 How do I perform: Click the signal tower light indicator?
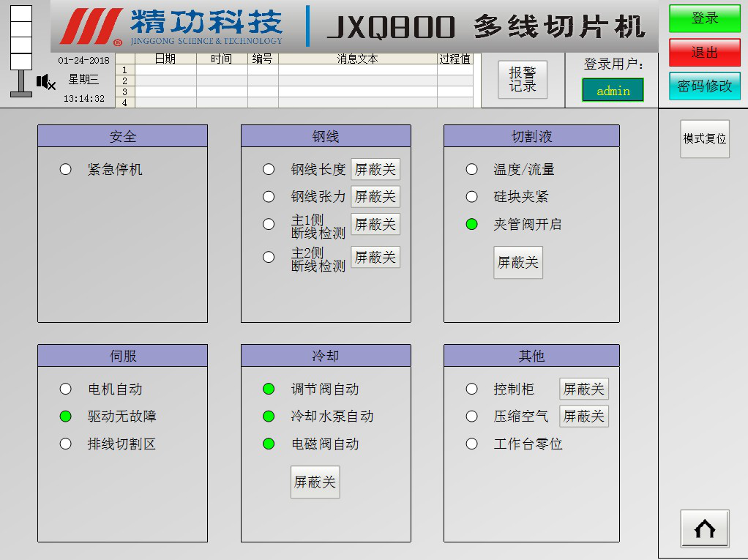[21, 51]
